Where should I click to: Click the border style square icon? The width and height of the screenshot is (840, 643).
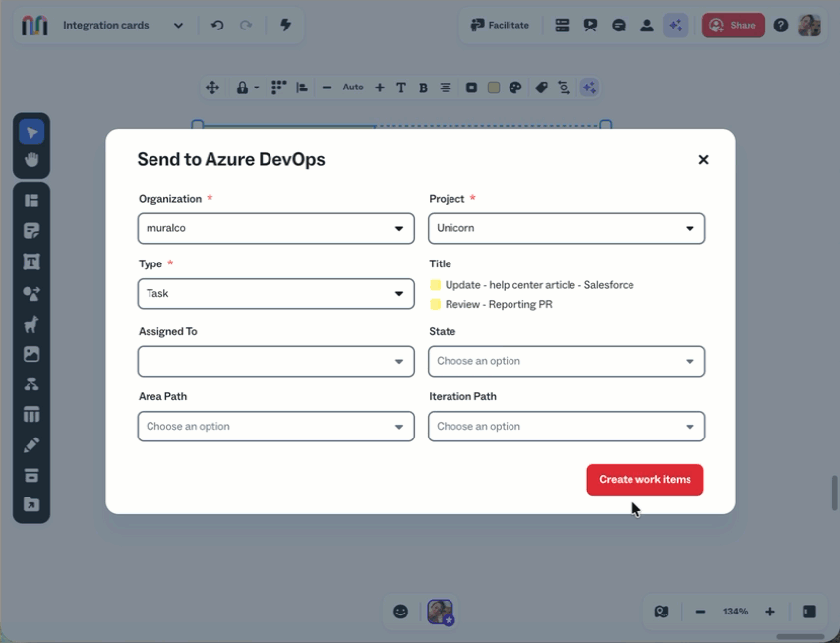click(471, 88)
